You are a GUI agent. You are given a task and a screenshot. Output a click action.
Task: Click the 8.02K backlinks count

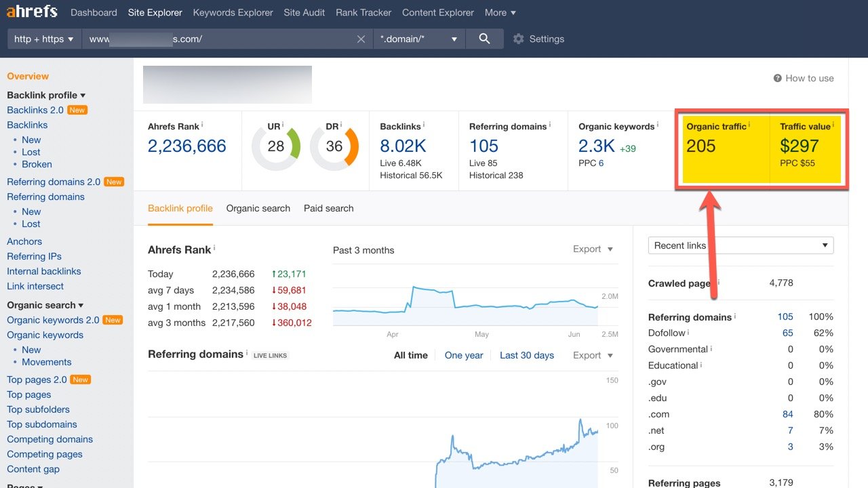pyautogui.click(x=403, y=146)
